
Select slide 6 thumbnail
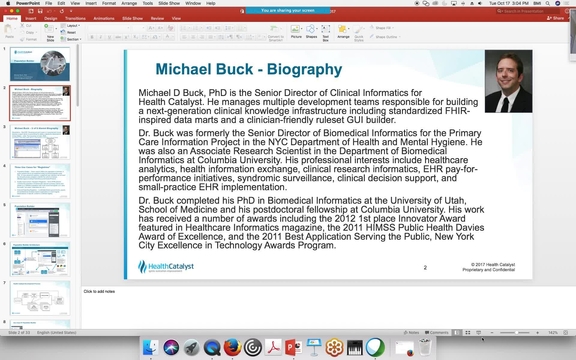click(x=40, y=259)
